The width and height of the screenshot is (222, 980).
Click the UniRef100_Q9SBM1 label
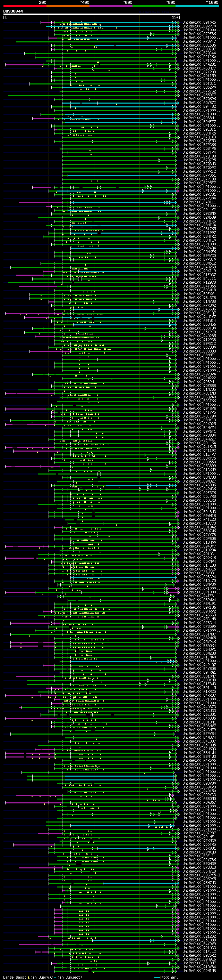(x=199, y=118)
